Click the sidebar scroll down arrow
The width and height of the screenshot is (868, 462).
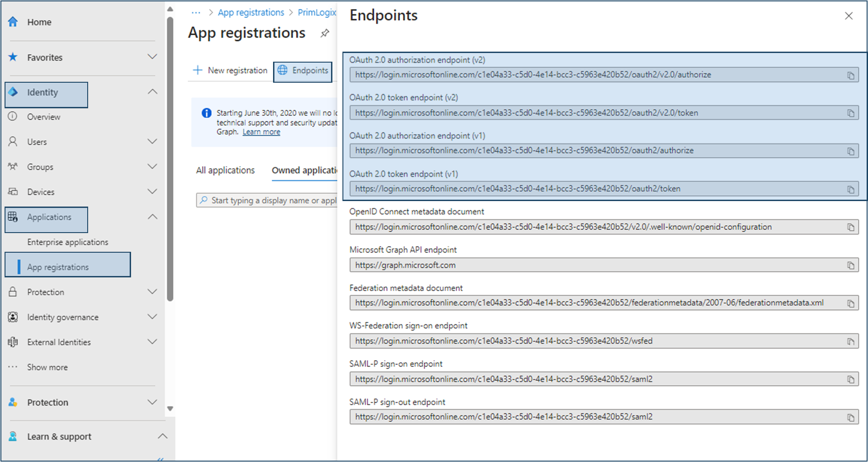pyautogui.click(x=170, y=409)
